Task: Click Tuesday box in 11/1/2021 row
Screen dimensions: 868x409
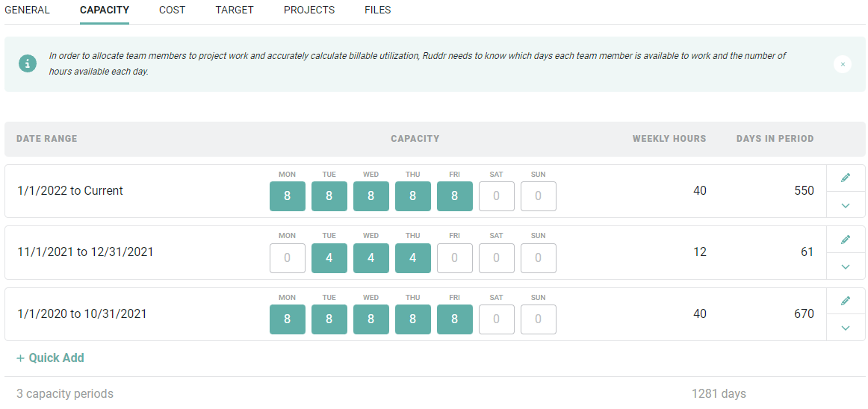Action: click(329, 258)
